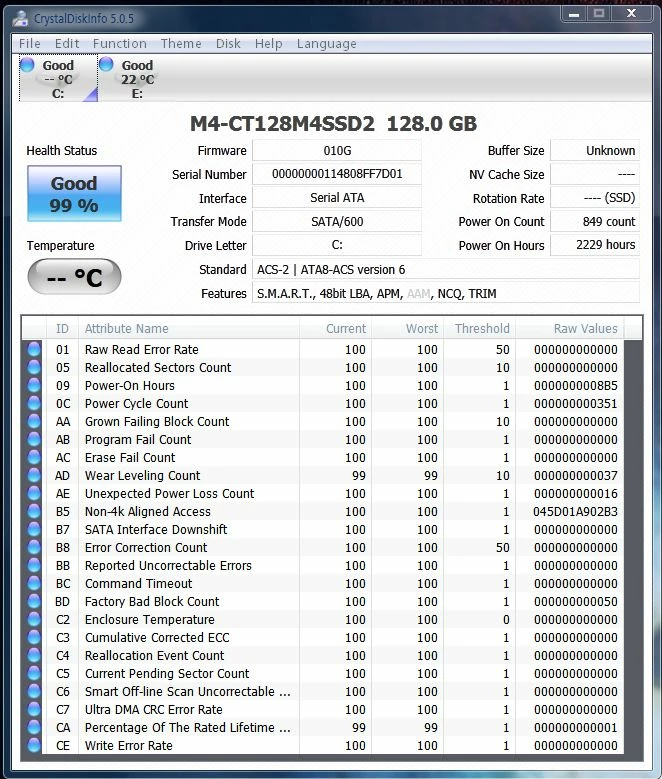Click the status icon for Erase Fail Count

click(x=34, y=457)
